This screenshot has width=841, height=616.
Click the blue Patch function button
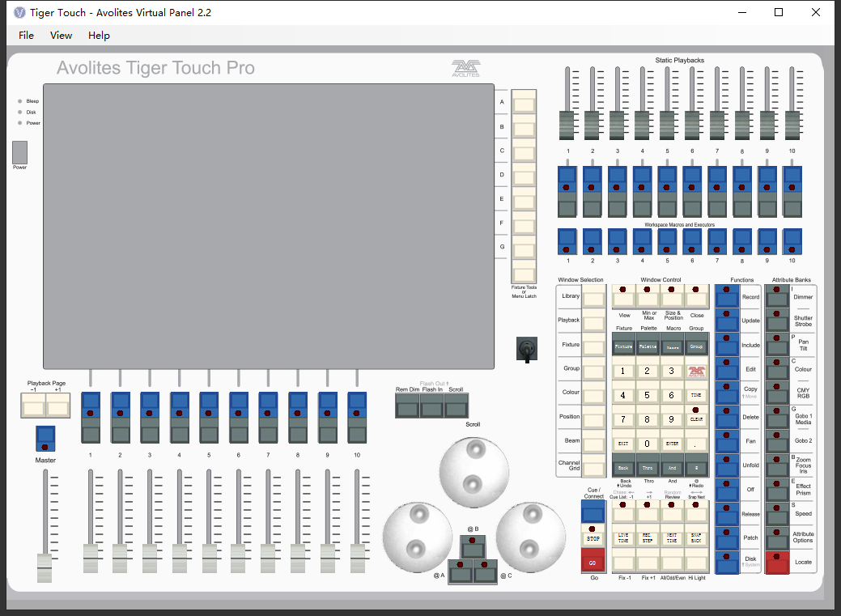727,537
